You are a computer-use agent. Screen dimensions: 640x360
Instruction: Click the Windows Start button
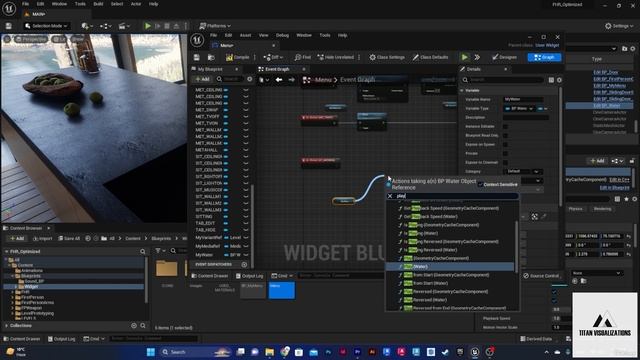(151, 352)
